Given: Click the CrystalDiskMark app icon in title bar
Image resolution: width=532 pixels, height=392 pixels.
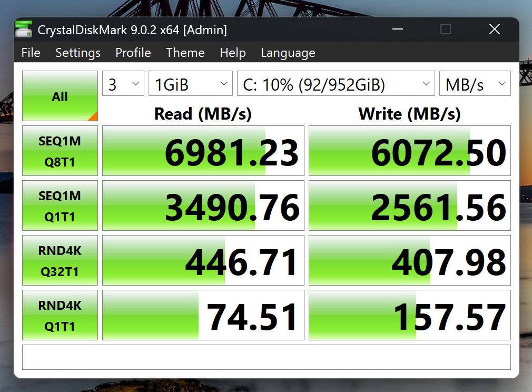Looking at the screenshot, I should (24, 29).
